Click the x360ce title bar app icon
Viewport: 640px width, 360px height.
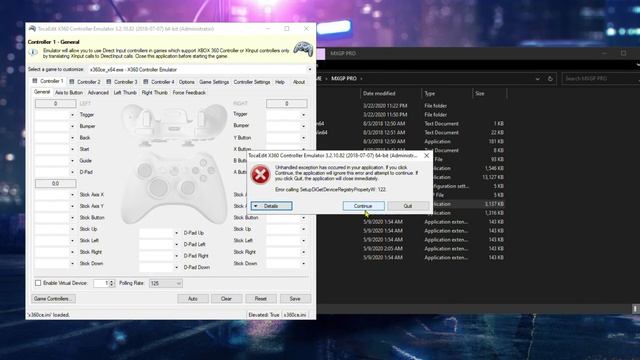[x=32, y=29]
